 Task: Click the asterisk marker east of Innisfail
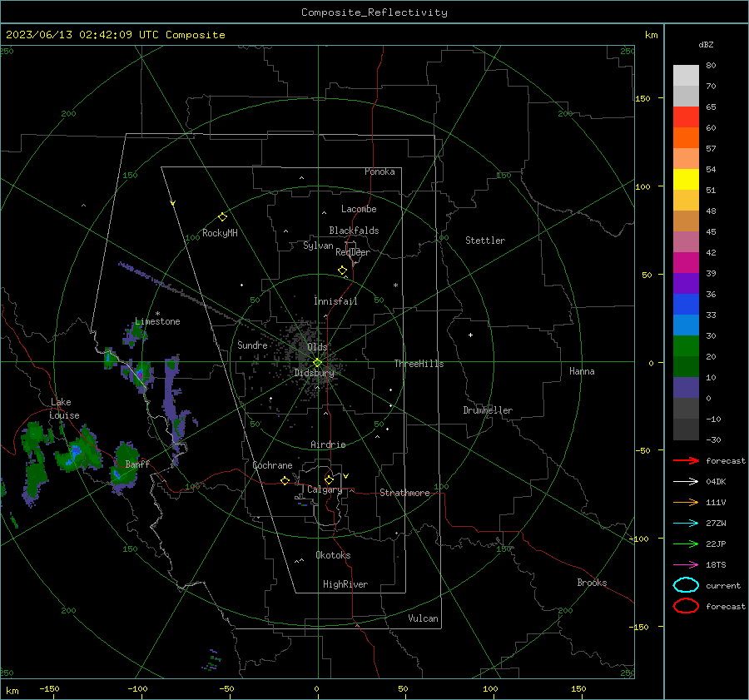click(x=395, y=285)
